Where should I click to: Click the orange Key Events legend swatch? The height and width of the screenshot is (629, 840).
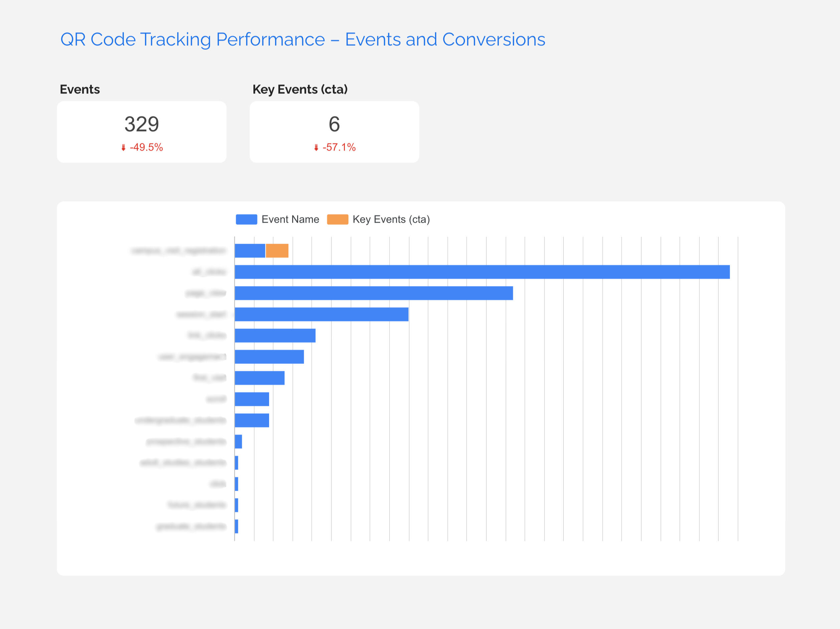pyautogui.click(x=338, y=220)
